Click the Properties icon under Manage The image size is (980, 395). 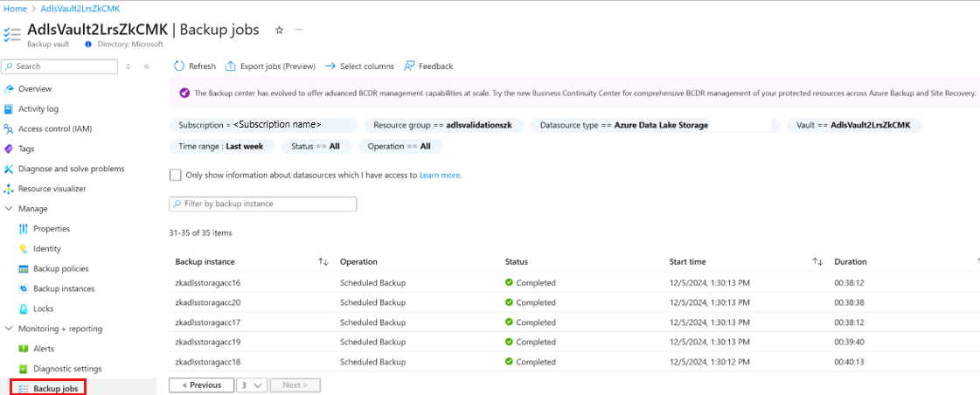coord(24,229)
